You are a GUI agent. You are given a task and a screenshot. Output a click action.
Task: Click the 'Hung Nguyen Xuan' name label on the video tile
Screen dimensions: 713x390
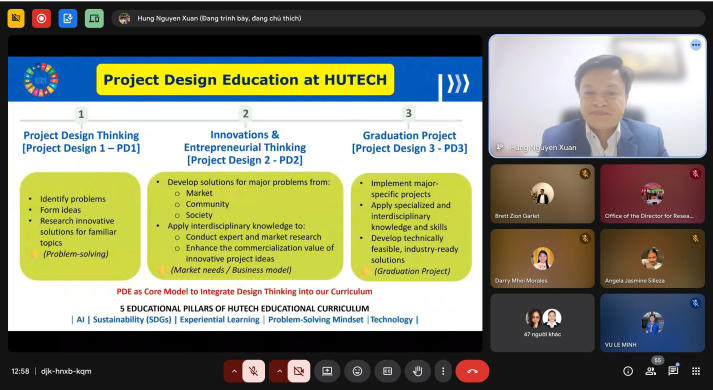[542, 147]
